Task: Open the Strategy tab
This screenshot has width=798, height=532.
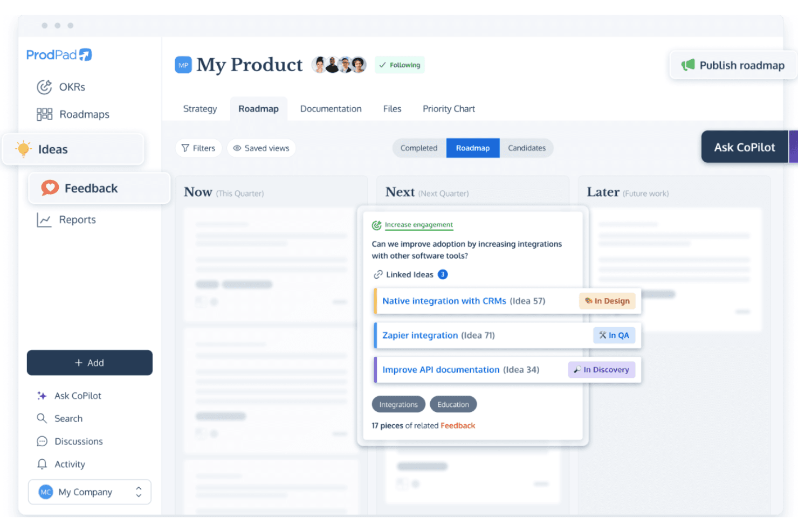Action: [x=200, y=109]
